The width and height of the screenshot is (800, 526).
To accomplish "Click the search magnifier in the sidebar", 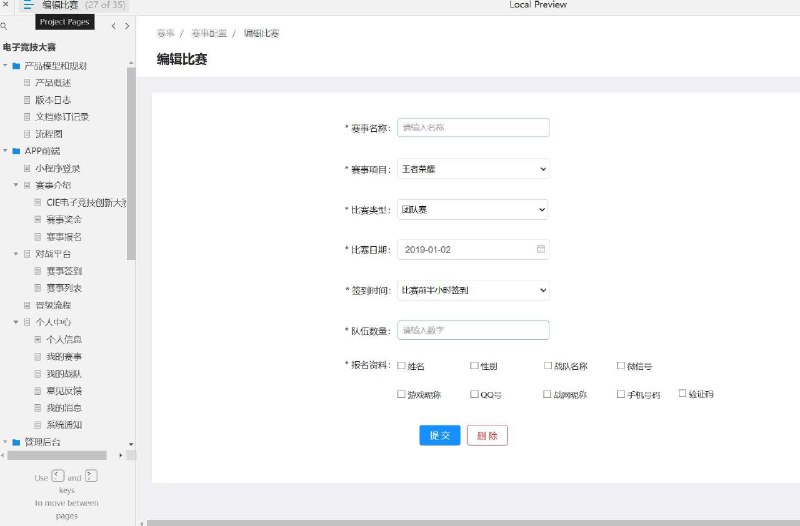I will point(4,26).
